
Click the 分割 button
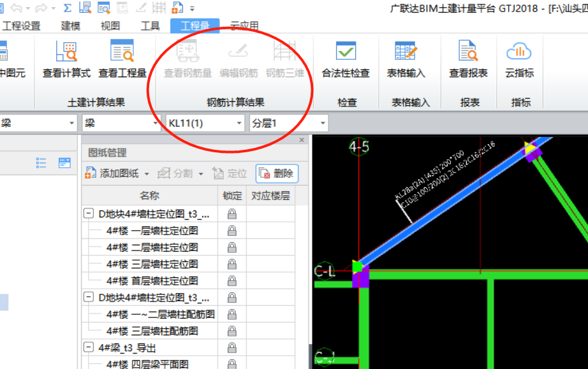click(175, 173)
